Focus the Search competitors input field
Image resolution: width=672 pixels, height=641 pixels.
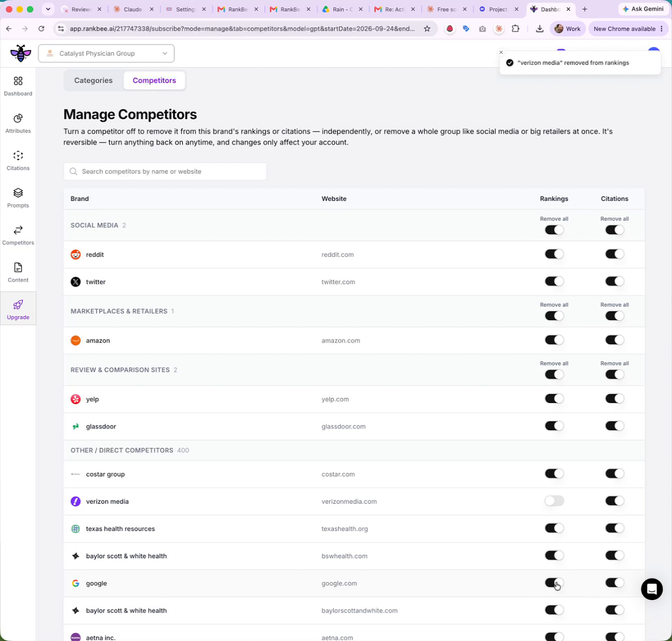165,172
